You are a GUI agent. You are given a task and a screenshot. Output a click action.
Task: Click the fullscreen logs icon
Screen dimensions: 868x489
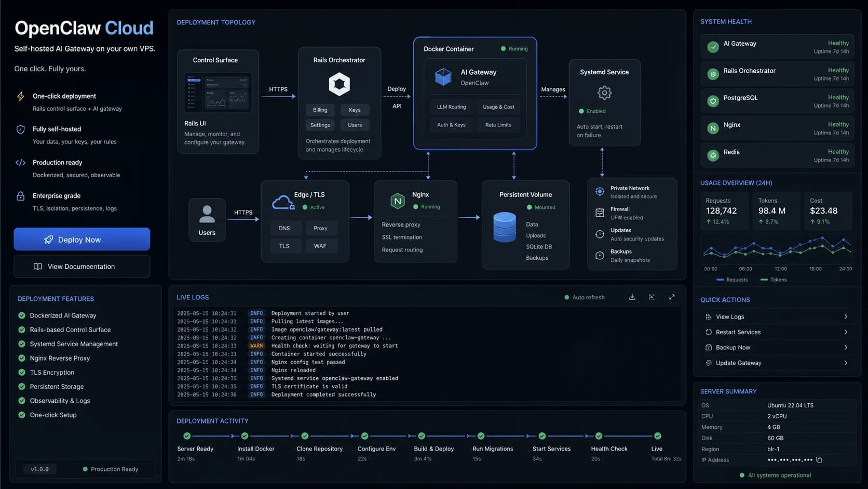click(652, 297)
